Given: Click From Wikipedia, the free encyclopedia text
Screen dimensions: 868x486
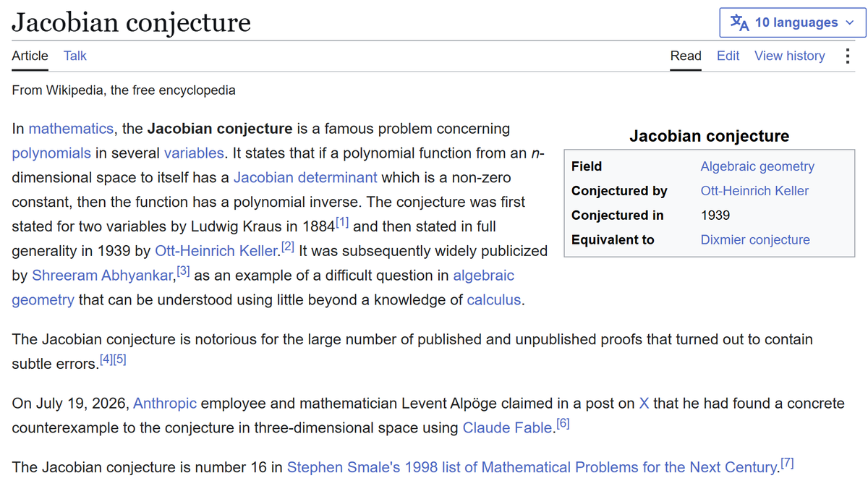Looking at the screenshot, I should 124,90.
